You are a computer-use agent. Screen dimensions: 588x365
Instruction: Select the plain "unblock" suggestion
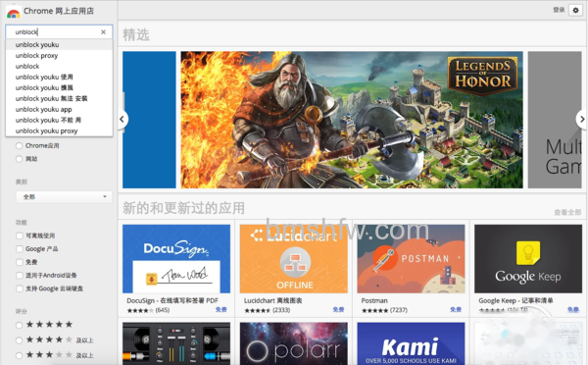tap(59, 66)
